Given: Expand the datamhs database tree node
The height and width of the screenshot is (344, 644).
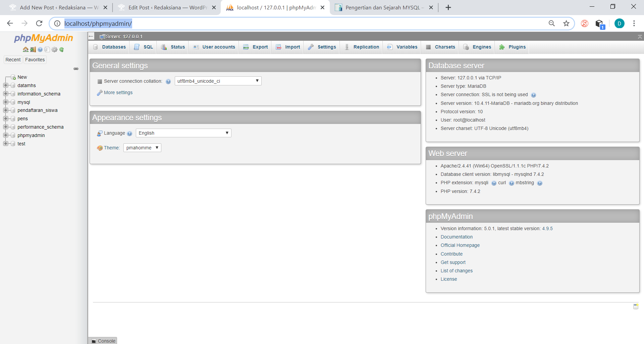Looking at the screenshot, I should [x=6, y=85].
